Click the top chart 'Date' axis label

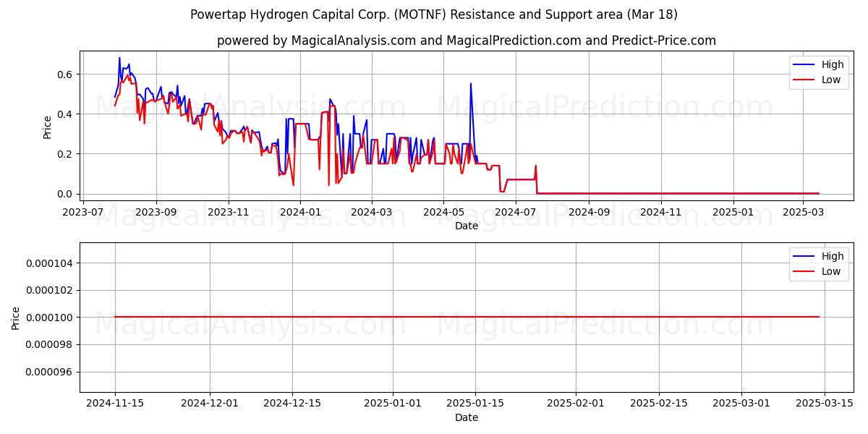pyautogui.click(x=467, y=226)
